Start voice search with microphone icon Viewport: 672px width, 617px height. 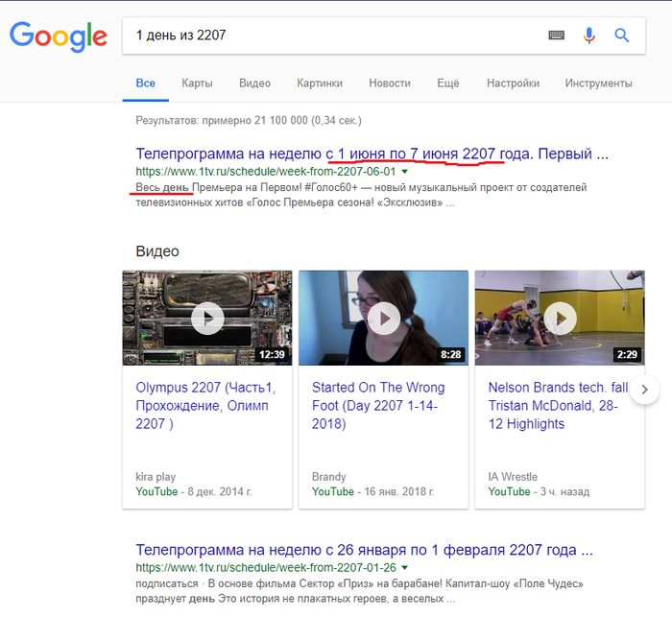pyautogui.click(x=589, y=36)
